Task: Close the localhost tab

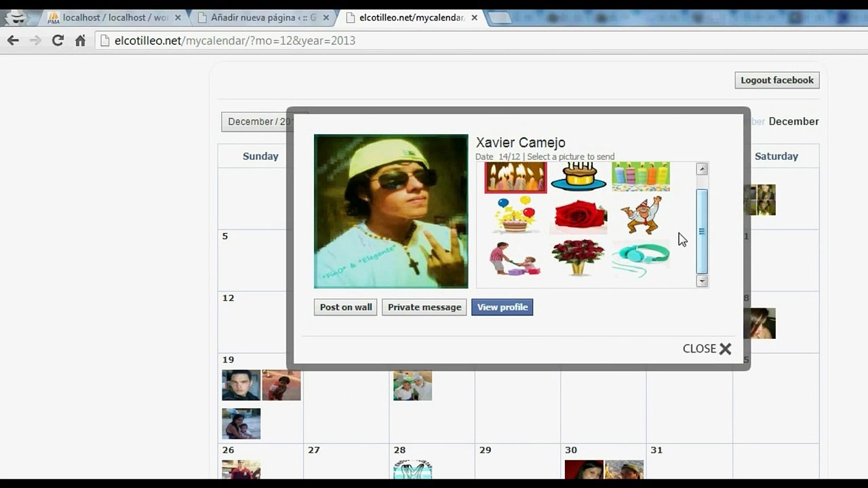Action: (178, 18)
